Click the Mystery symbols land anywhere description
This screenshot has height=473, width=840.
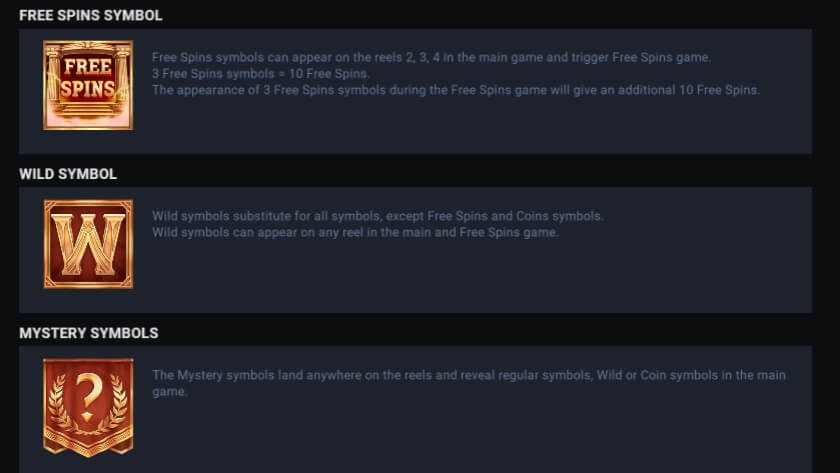pyautogui.click(x=469, y=383)
